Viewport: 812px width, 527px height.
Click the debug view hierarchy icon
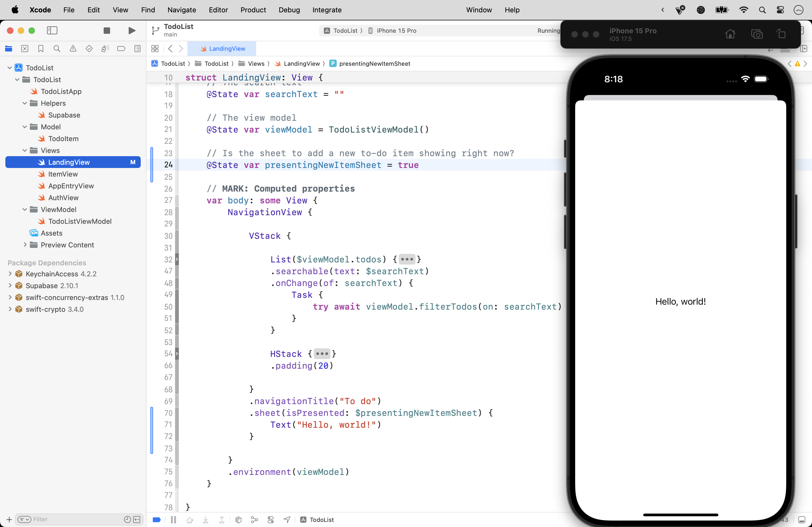[238, 519]
